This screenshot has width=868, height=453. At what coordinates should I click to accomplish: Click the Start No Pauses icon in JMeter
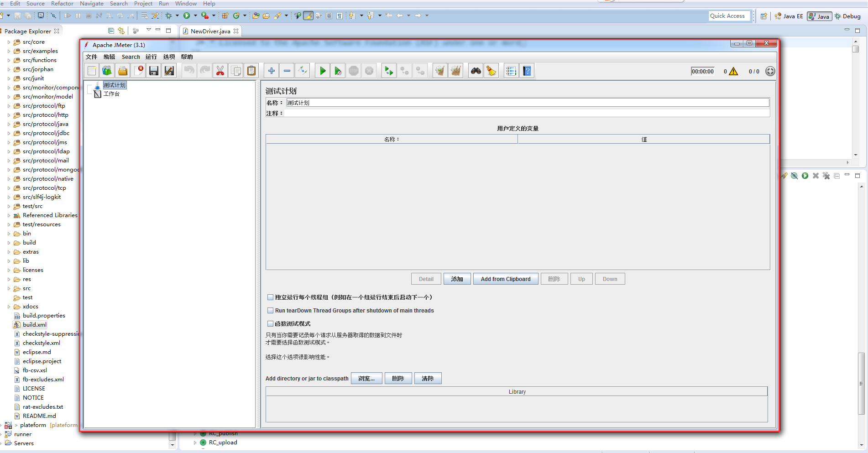[x=338, y=71]
